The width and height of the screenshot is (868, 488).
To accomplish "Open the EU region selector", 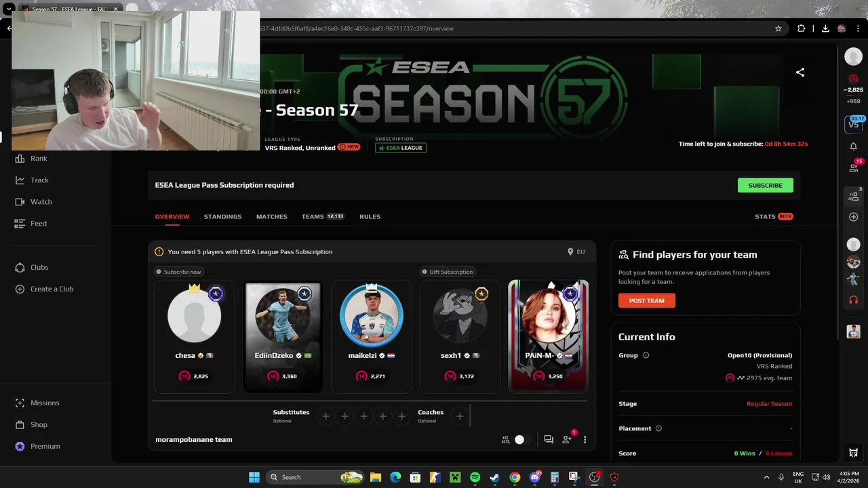I will coord(576,251).
